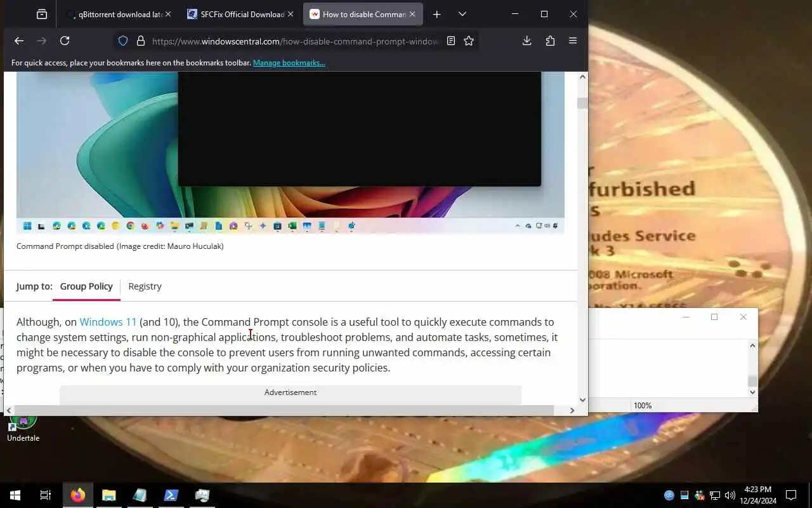Click the page scroll up arrow
The width and height of the screenshot is (812, 508).
[x=582, y=77]
